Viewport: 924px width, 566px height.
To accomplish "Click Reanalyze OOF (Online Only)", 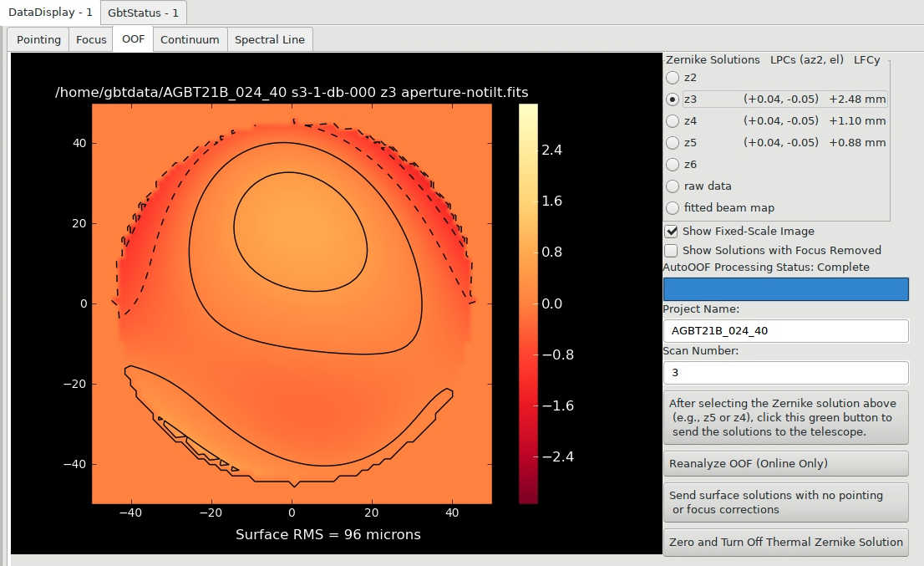I will (785, 463).
